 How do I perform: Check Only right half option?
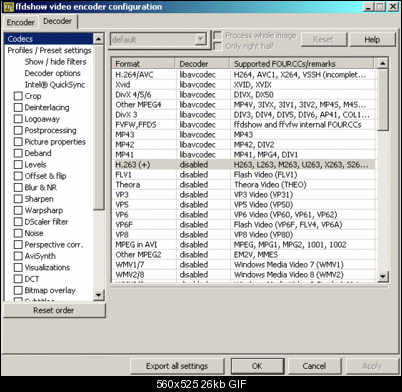pyautogui.click(x=218, y=46)
